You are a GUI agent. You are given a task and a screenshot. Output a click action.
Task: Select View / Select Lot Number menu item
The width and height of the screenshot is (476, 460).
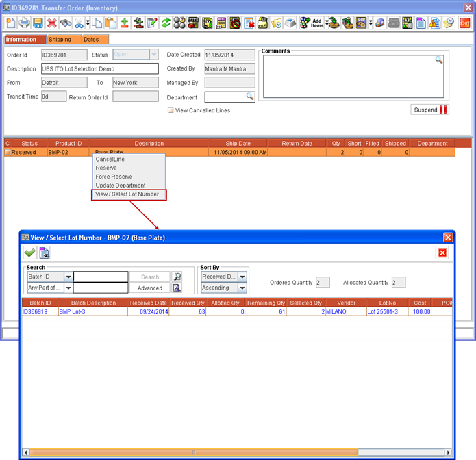coord(127,194)
